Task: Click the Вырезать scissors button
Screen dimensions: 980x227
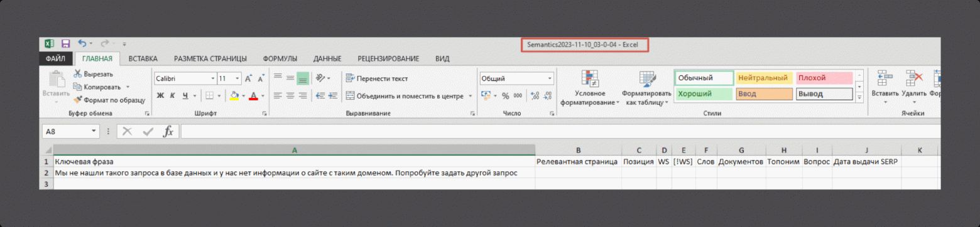Action: pyautogui.click(x=94, y=74)
